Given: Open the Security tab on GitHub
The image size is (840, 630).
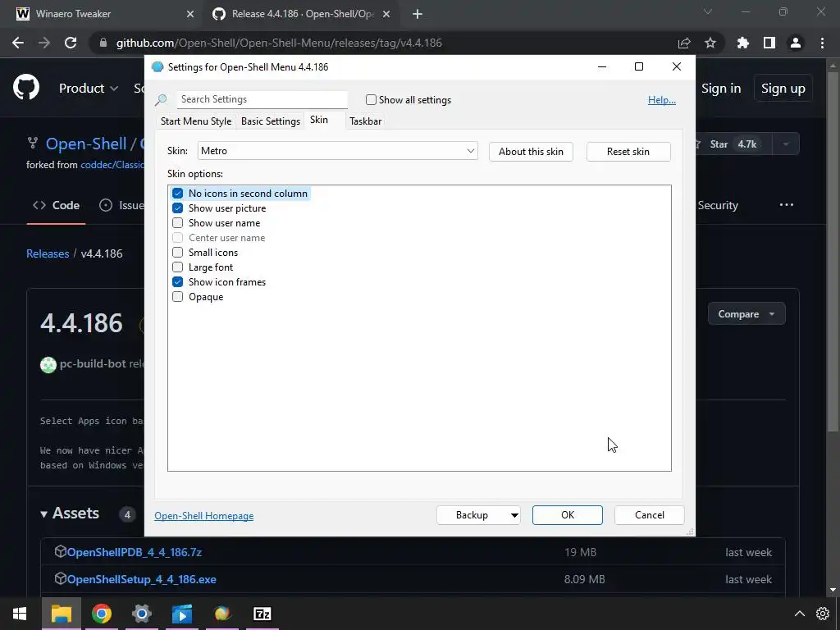Looking at the screenshot, I should click(718, 205).
